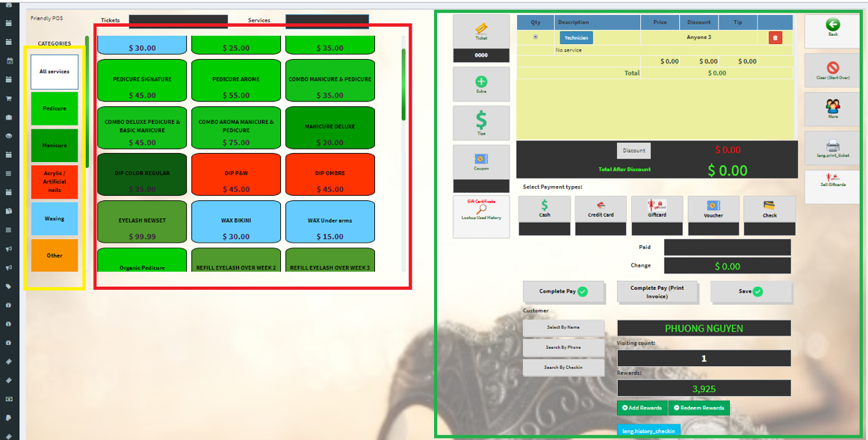Print the ticket with the printer icon
The width and height of the screenshot is (868, 440).
pos(833,148)
